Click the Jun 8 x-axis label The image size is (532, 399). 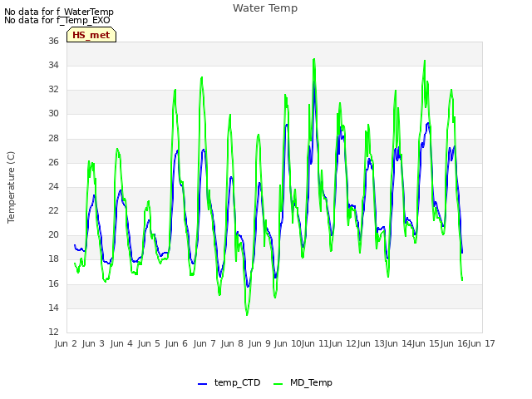[x=232, y=343]
